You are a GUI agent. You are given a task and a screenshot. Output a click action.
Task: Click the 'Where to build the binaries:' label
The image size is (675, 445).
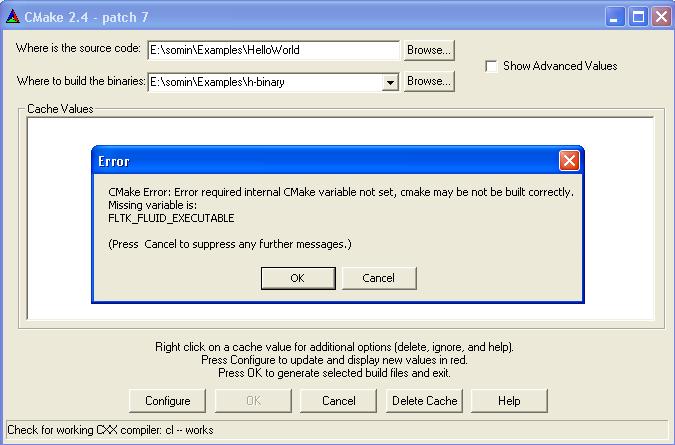coord(81,81)
